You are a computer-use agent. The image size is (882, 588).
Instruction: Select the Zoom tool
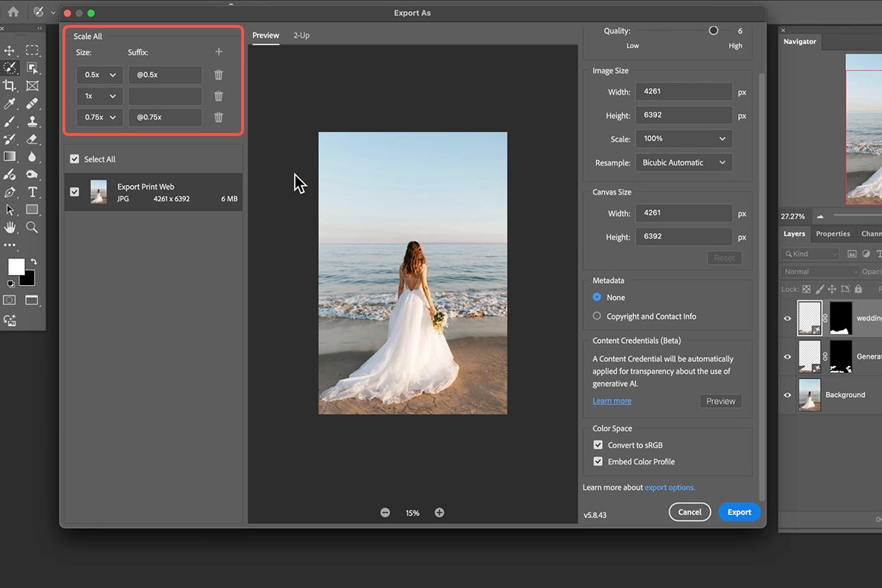click(x=32, y=227)
